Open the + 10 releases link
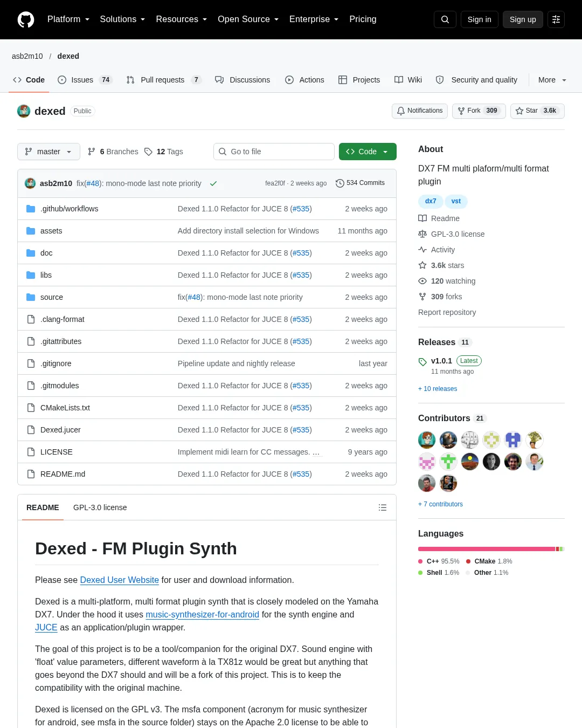The width and height of the screenshot is (582, 728). coord(438,389)
